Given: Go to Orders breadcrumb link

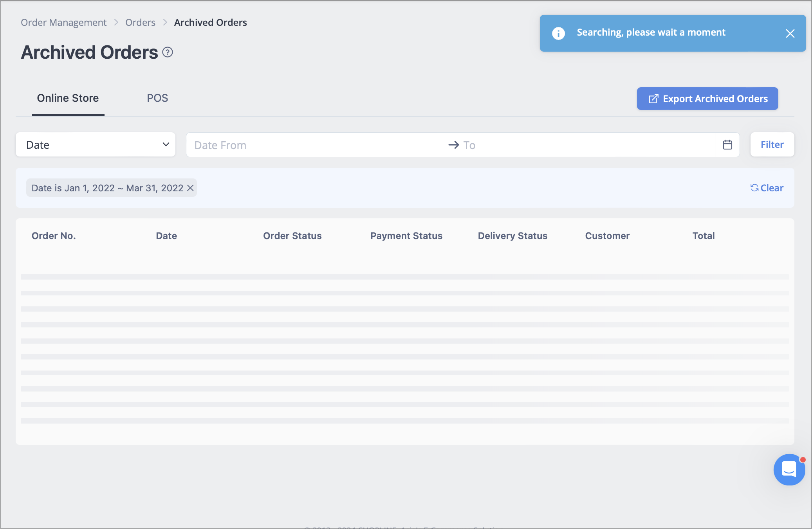Looking at the screenshot, I should click(140, 23).
